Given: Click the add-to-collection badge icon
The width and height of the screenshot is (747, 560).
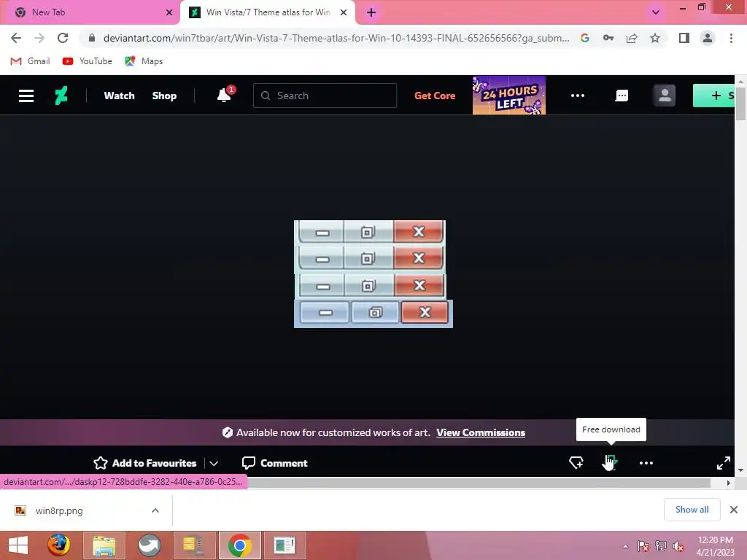Looking at the screenshot, I should pyautogui.click(x=576, y=462).
